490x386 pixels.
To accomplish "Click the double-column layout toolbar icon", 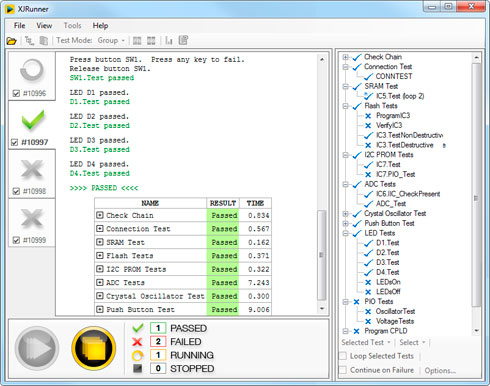I will click(151, 41).
